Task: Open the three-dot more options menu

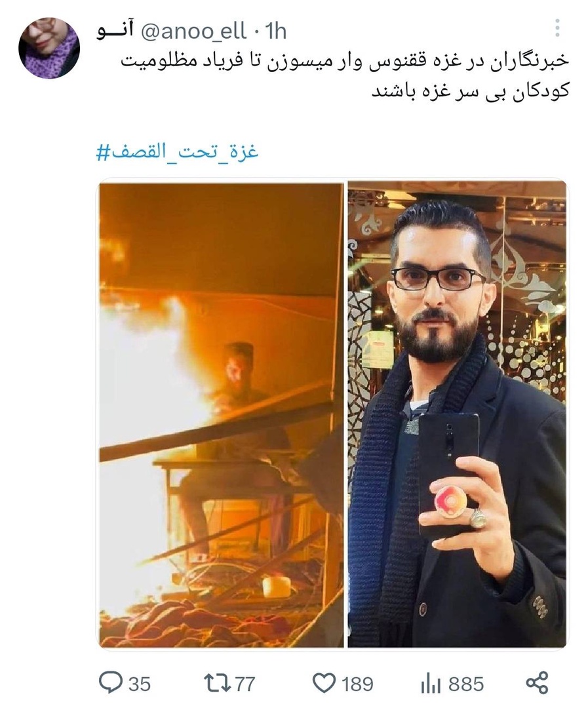Action: (x=557, y=28)
